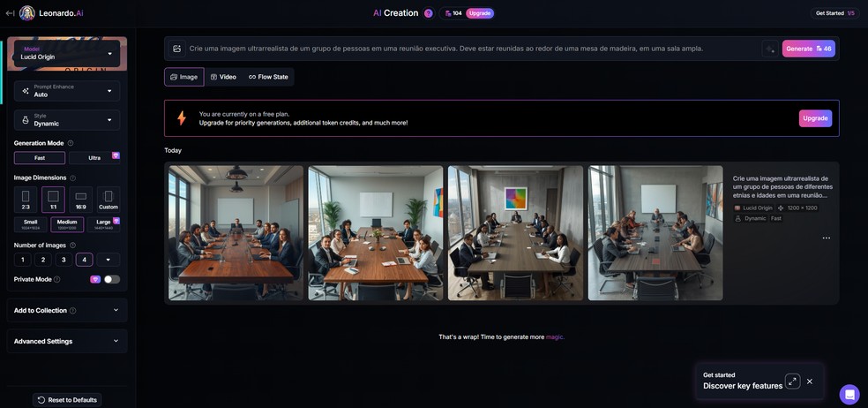Image resolution: width=868 pixels, height=408 pixels.
Task: Collapse sidebar with the back arrow icon
Action: pos(10,13)
